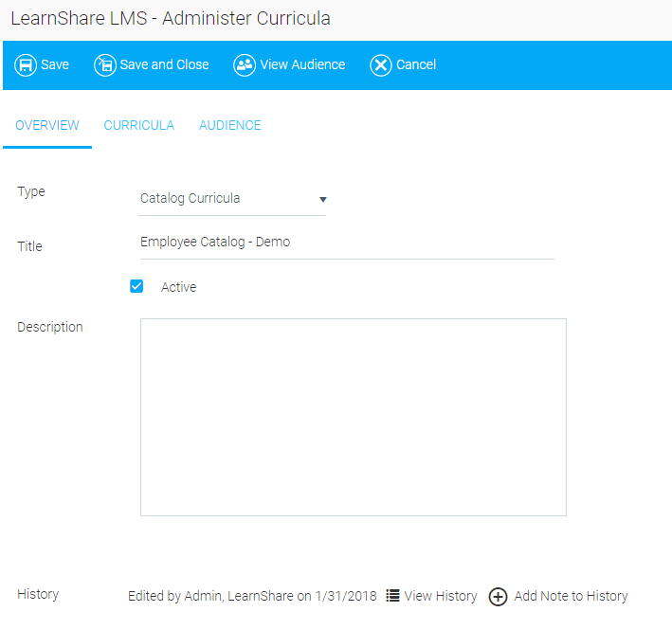
Task: Click the View History list icon
Action: [392, 595]
